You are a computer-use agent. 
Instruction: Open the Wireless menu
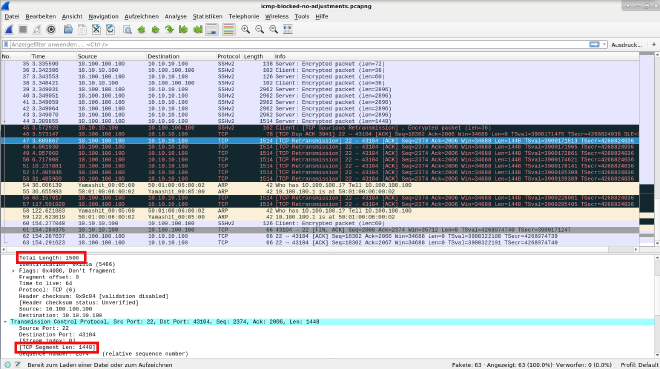point(277,16)
